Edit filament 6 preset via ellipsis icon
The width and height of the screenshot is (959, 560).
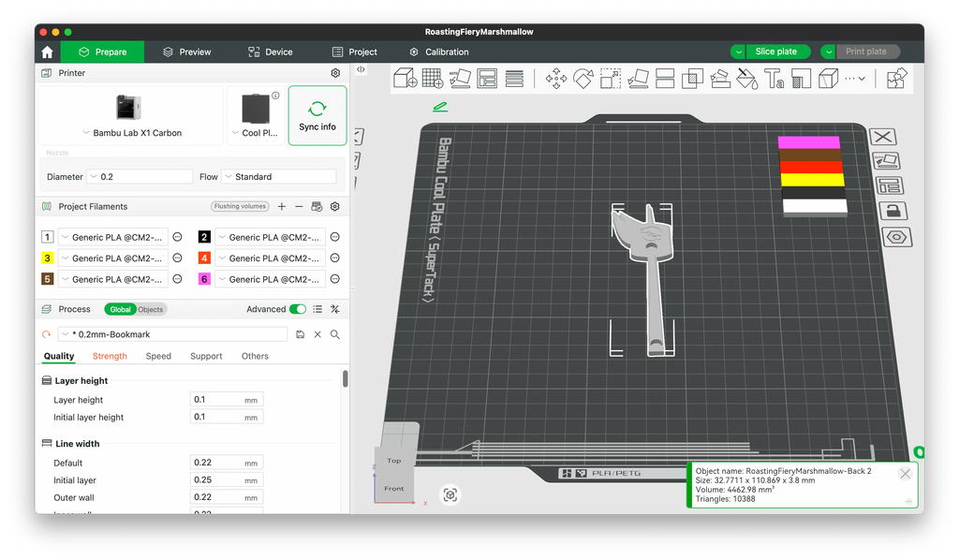334,279
